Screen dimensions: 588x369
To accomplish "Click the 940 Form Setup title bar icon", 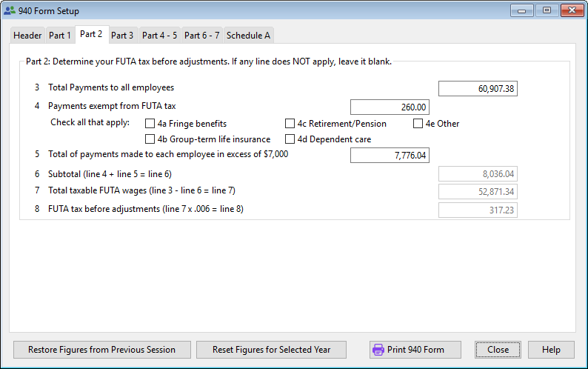I will [x=10, y=11].
